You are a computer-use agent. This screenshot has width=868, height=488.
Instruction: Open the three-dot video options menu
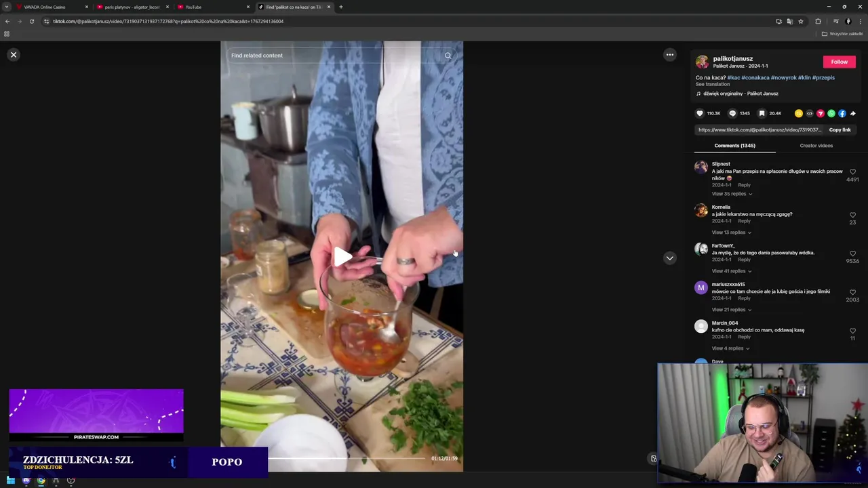pyautogui.click(x=670, y=55)
